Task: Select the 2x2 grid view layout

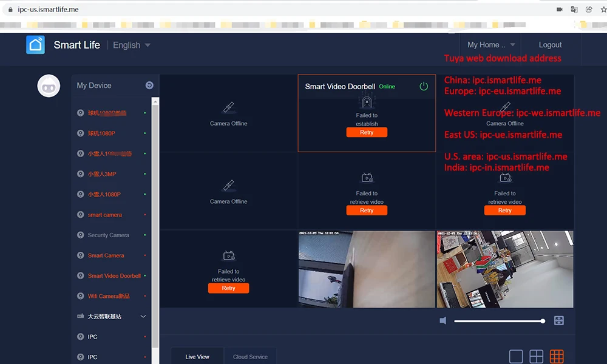Action: point(537,356)
